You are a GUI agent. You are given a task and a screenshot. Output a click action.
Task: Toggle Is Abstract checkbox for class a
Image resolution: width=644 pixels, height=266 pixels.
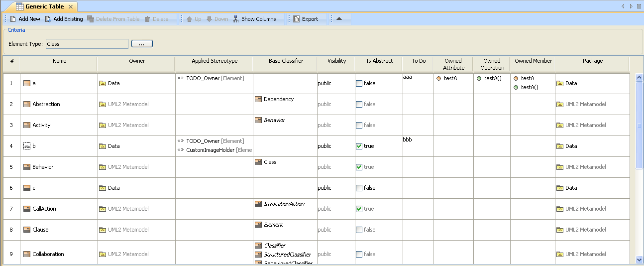coord(359,84)
